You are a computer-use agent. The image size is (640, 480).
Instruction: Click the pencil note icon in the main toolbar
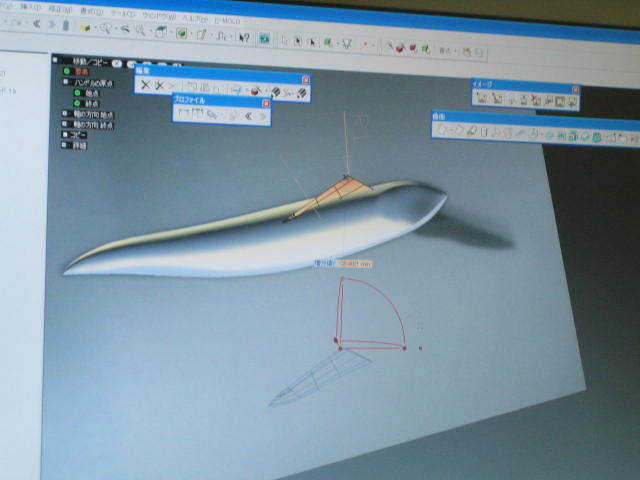201,35
